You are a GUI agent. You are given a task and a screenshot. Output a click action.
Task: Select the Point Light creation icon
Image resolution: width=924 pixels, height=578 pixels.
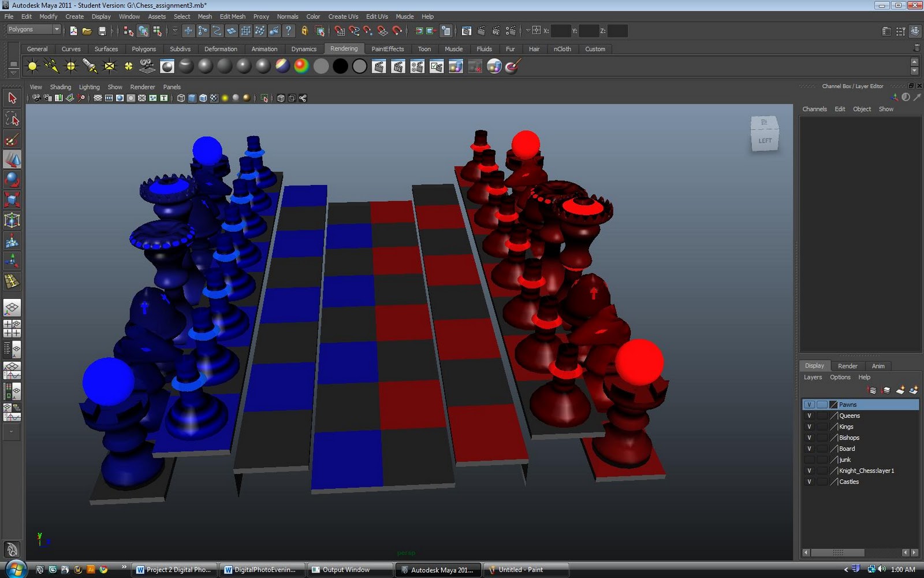click(x=70, y=66)
